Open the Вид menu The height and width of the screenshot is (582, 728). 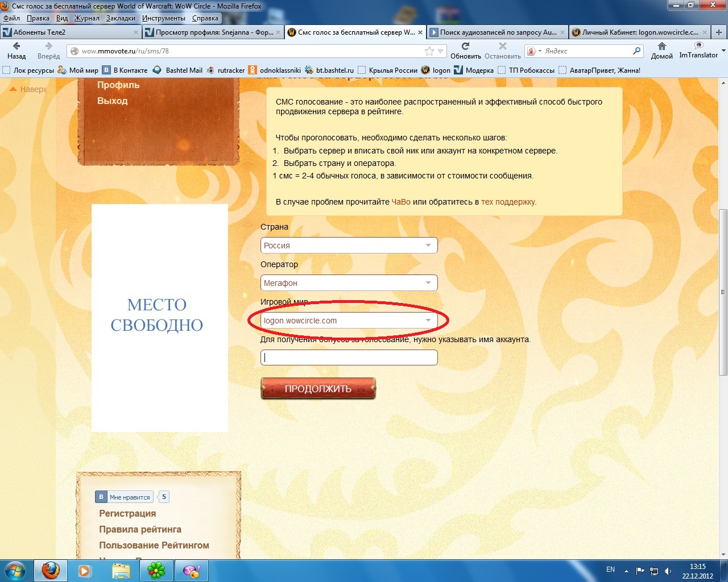pyautogui.click(x=62, y=18)
